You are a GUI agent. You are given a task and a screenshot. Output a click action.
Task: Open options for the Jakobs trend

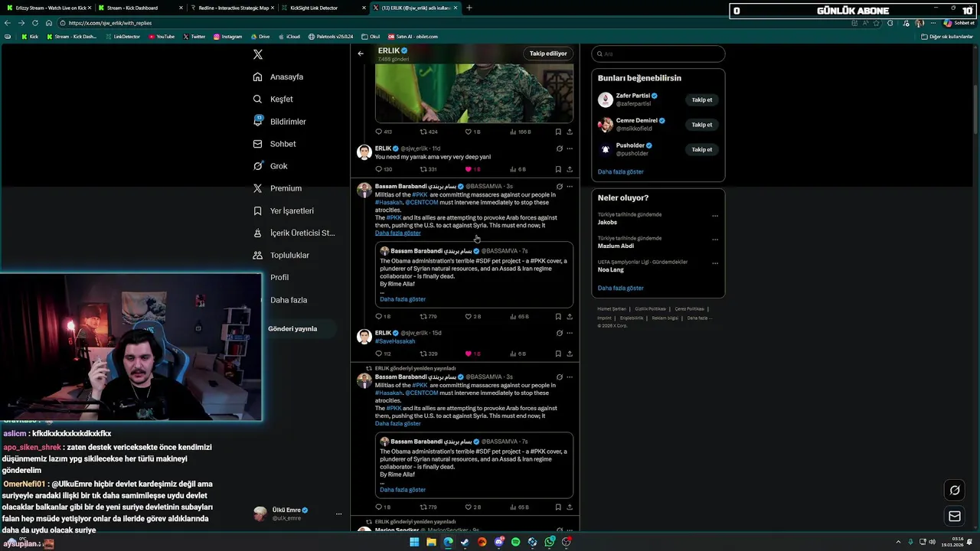click(x=715, y=216)
